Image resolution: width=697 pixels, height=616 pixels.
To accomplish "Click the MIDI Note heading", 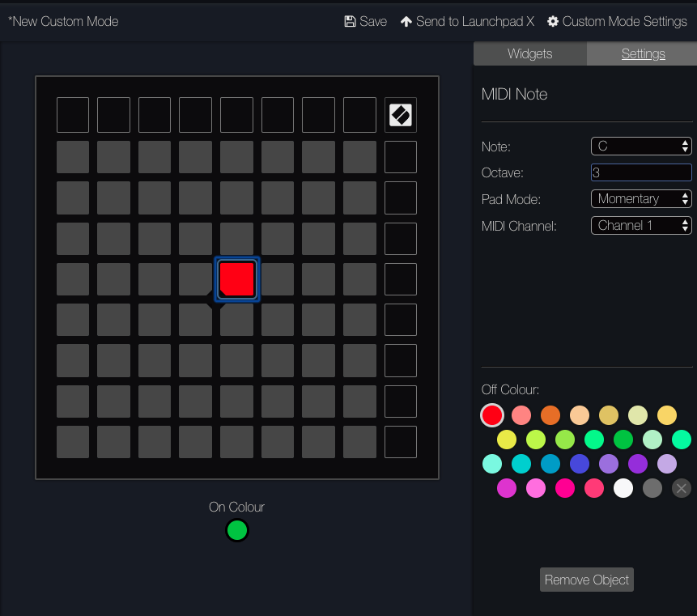I will [x=514, y=94].
